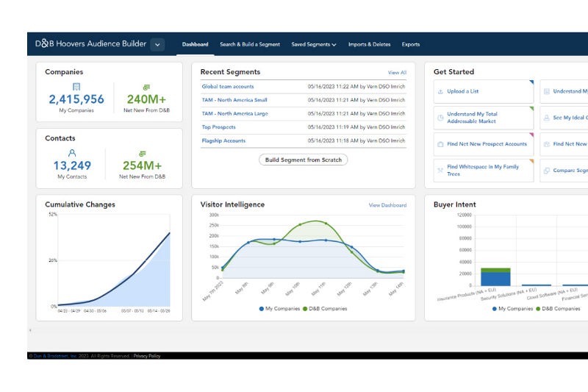Click the building icon above My Companies
The height and width of the screenshot is (392, 588).
tap(76, 87)
